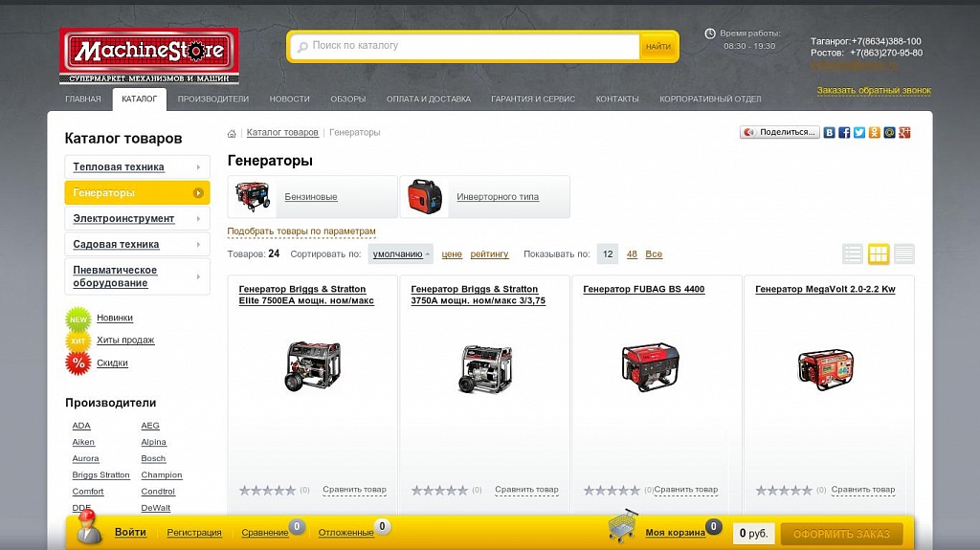Open Моя корзина link
980x550 pixels.
pyautogui.click(x=675, y=533)
